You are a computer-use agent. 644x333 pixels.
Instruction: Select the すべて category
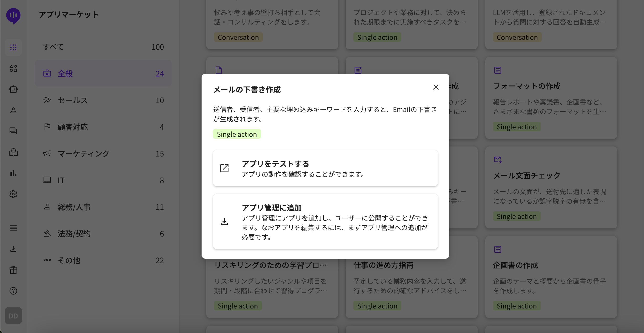point(103,47)
